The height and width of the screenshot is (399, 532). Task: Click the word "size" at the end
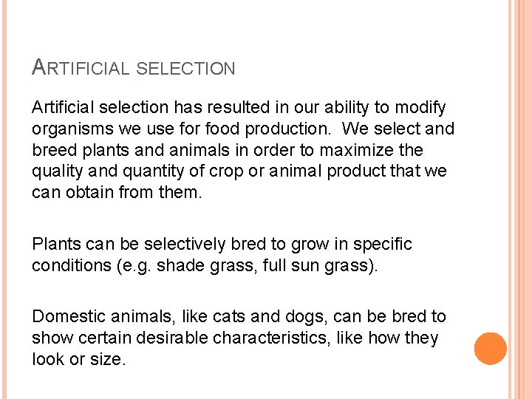pos(111,358)
